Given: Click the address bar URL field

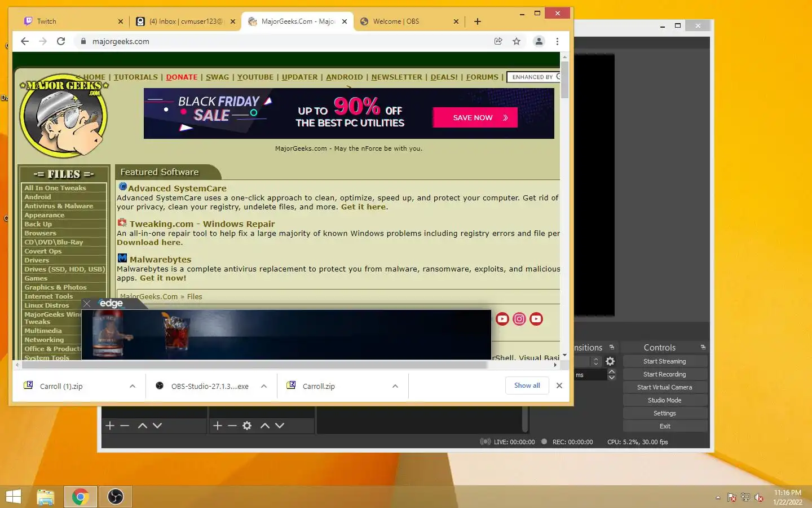Looking at the screenshot, I should pyautogui.click(x=282, y=41).
